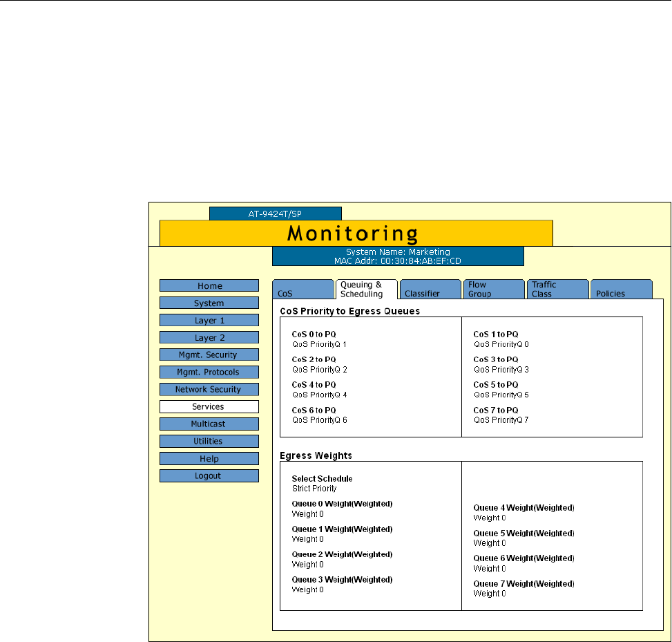Image resolution: width=672 pixels, height=642 pixels.
Task: Click Queue 3 Weight(Weighted) label
Action: click(342, 580)
